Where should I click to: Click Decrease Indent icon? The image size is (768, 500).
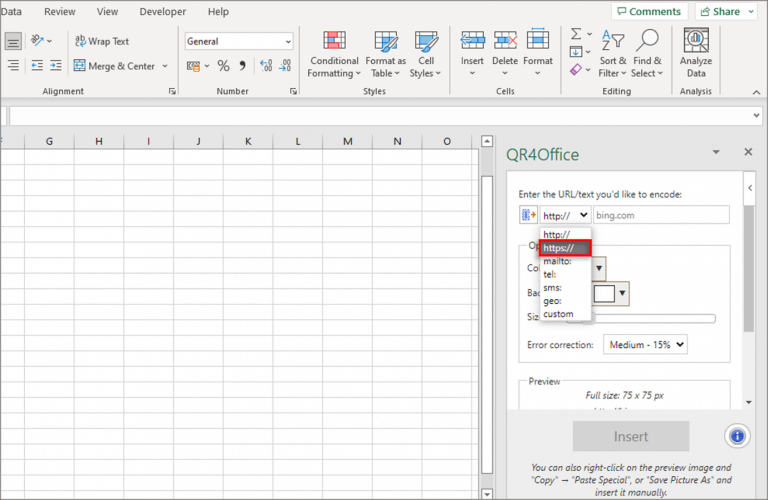37,65
